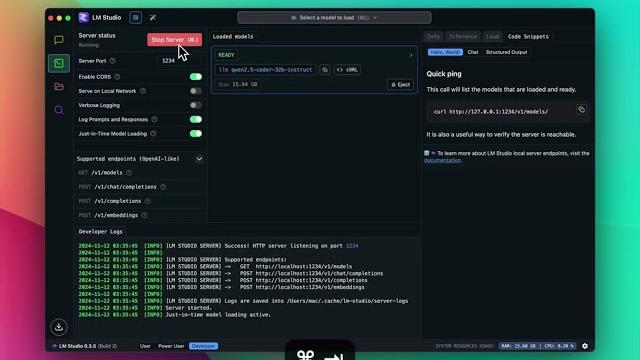Collapse Supported endpoints section chevron
The image size is (640, 360).
pos(199,159)
